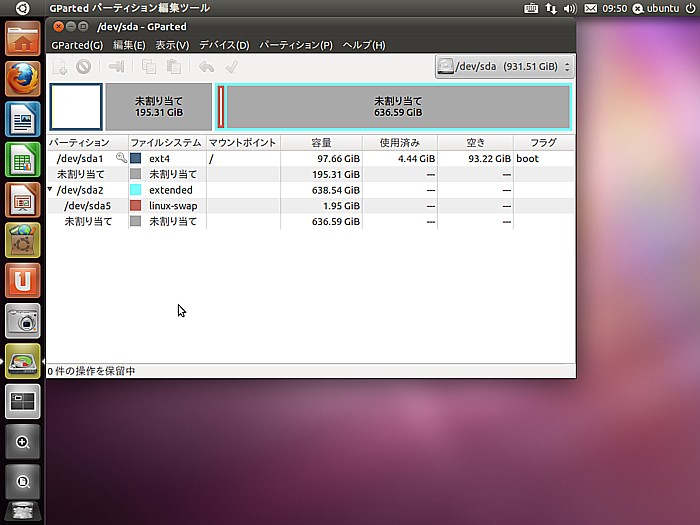Open the keyboard input indicator in panel
The height and width of the screenshot is (525, 700).
531,8
